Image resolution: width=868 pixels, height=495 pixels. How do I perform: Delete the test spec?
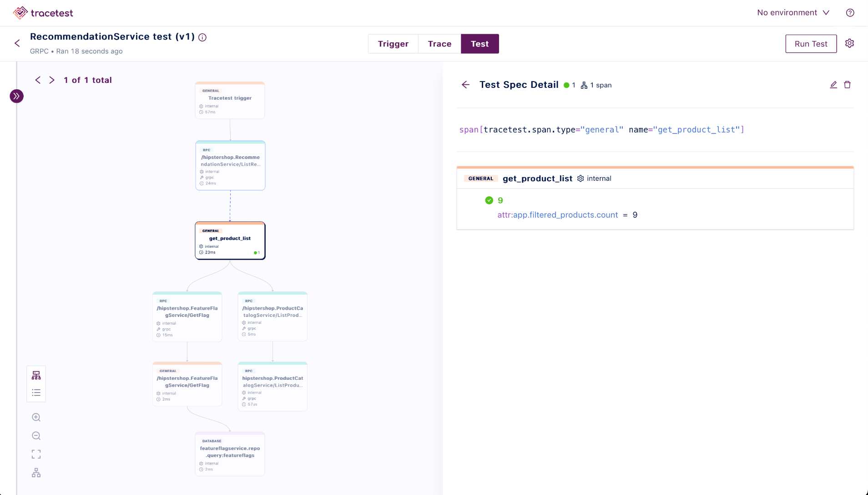pyautogui.click(x=847, y=85)
